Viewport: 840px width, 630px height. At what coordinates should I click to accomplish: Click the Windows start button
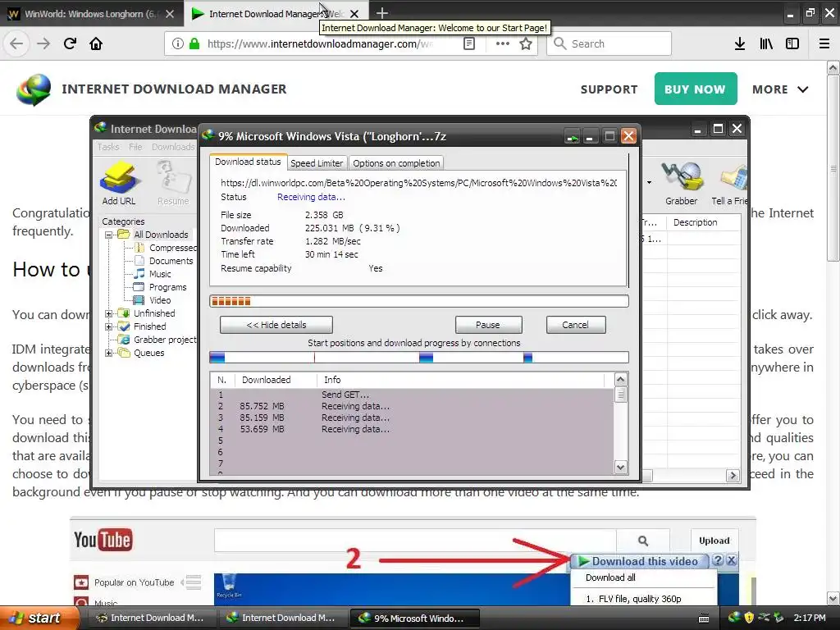39,618
